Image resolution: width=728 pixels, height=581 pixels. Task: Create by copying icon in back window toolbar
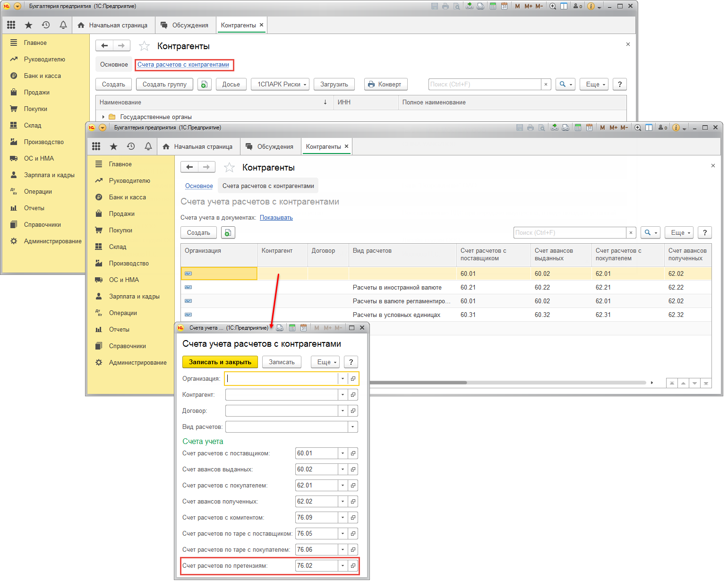pyautogui.click(x=204, y=84)
